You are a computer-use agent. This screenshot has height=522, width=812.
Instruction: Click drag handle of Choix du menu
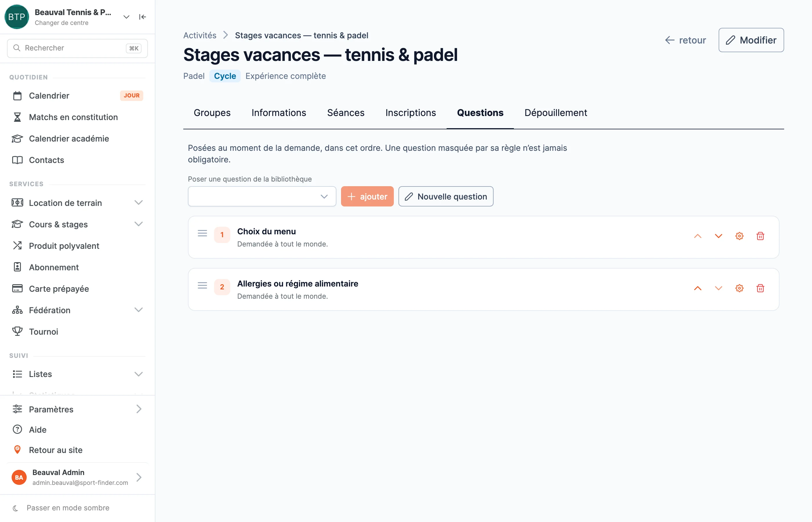pos(202,233)
